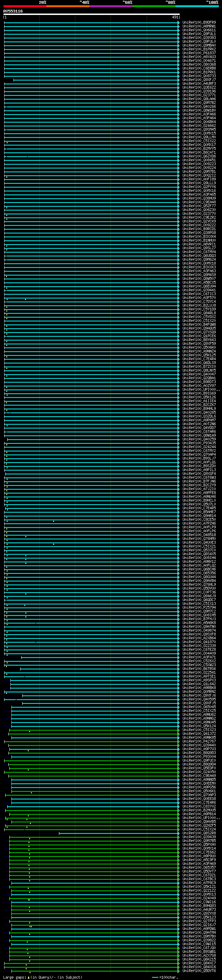222x980 pixels.
Task: Open hit UniRef100_A8MRW1
Action: (x=199, y=26)
